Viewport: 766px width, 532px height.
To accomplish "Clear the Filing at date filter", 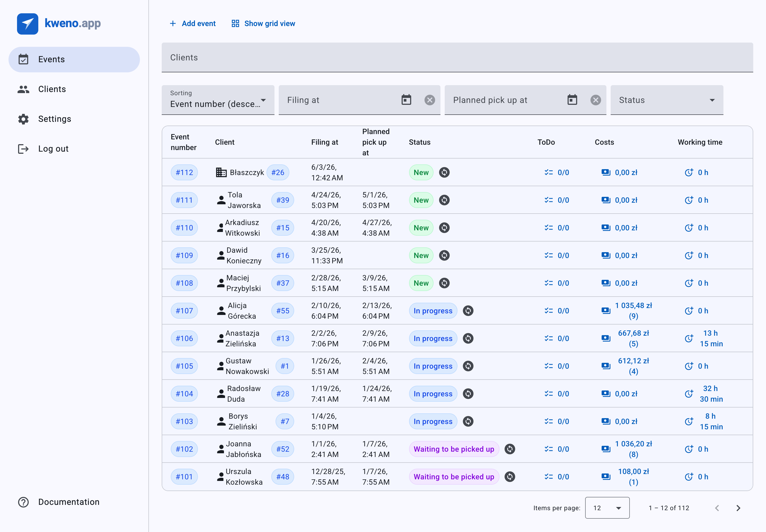I will point(430,100).
